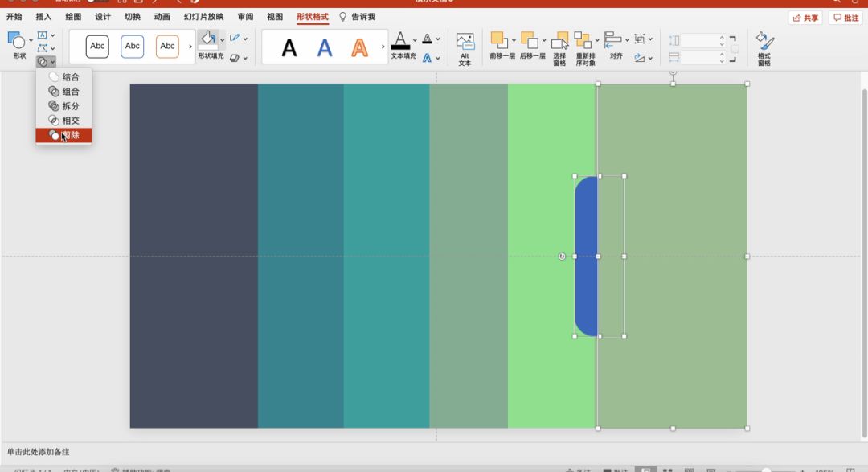Viewport: 868px width, 472px height.
Task: Switch to the 开始 tab
Action: pos(14,17)
